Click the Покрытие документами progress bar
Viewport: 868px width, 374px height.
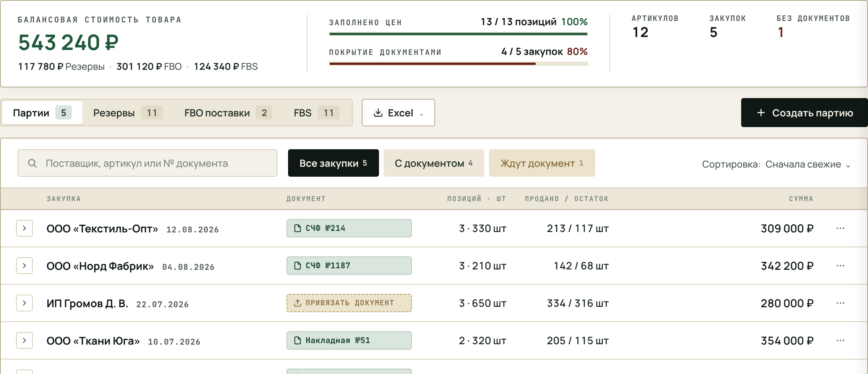click(x=458, y=64)
